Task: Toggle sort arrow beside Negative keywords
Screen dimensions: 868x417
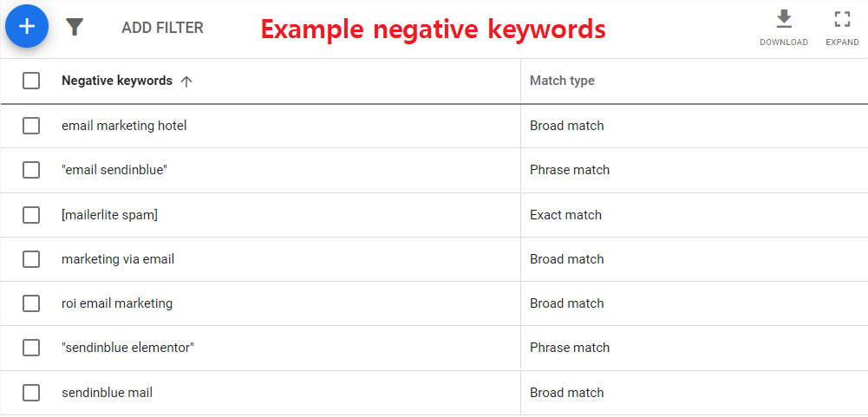Action: 186,81
